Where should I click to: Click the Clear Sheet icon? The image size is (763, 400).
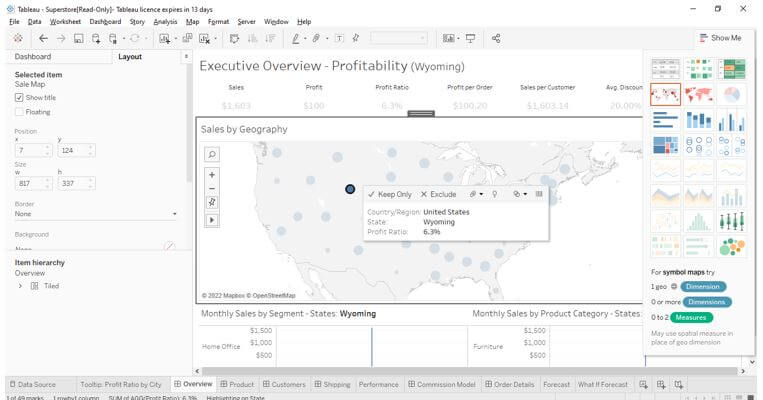click(204, 38)
